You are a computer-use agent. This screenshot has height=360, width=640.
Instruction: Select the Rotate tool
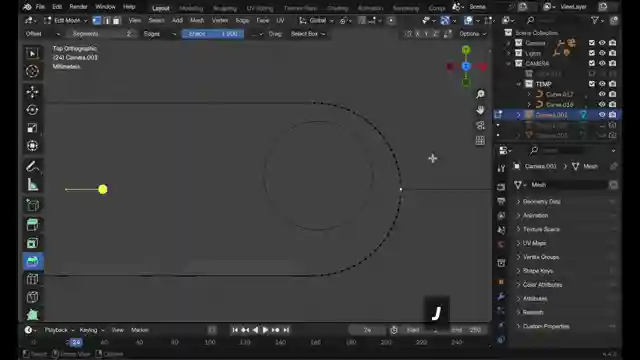pyautogui.click(x=32, y=110)
